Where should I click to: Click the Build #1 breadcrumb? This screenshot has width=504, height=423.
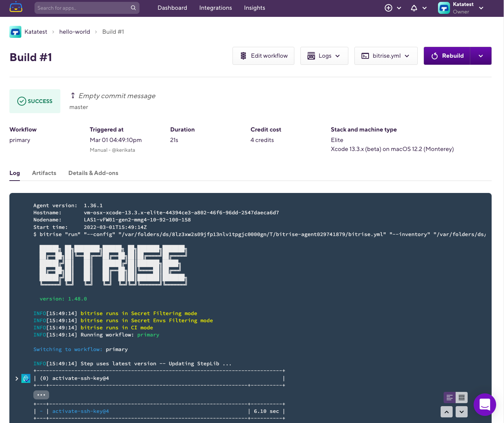point(113,32)
